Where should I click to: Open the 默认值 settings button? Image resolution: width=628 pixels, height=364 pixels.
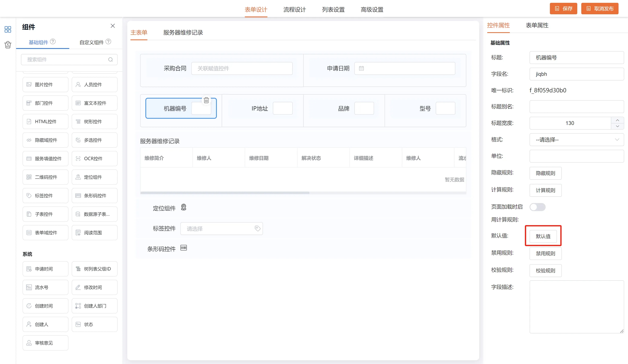(x=543, y=236)
